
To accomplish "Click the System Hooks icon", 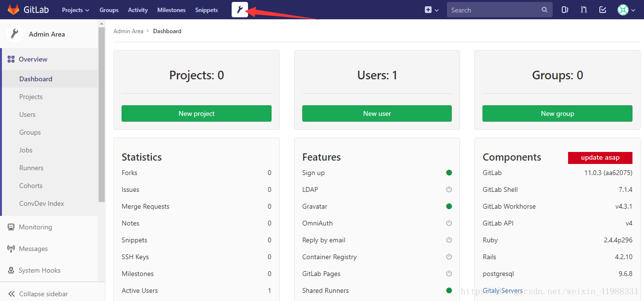I will coord(11,270).
